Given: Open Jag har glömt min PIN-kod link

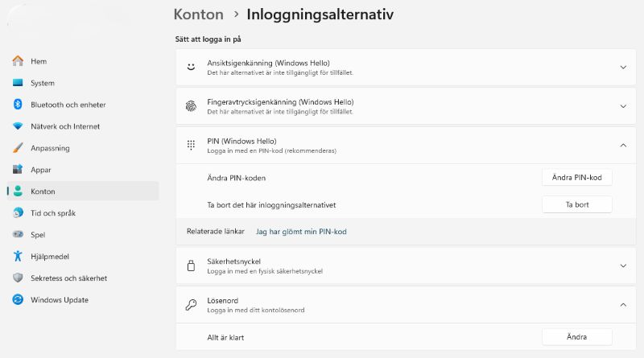Looking at the screenshot, I should click(301, 232).
